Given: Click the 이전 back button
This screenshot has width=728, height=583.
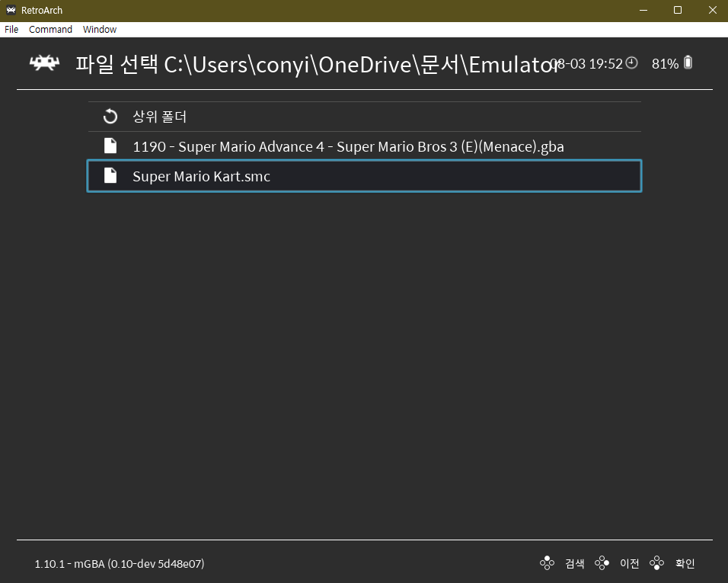Looking at the screenshot, I should 630,563.
